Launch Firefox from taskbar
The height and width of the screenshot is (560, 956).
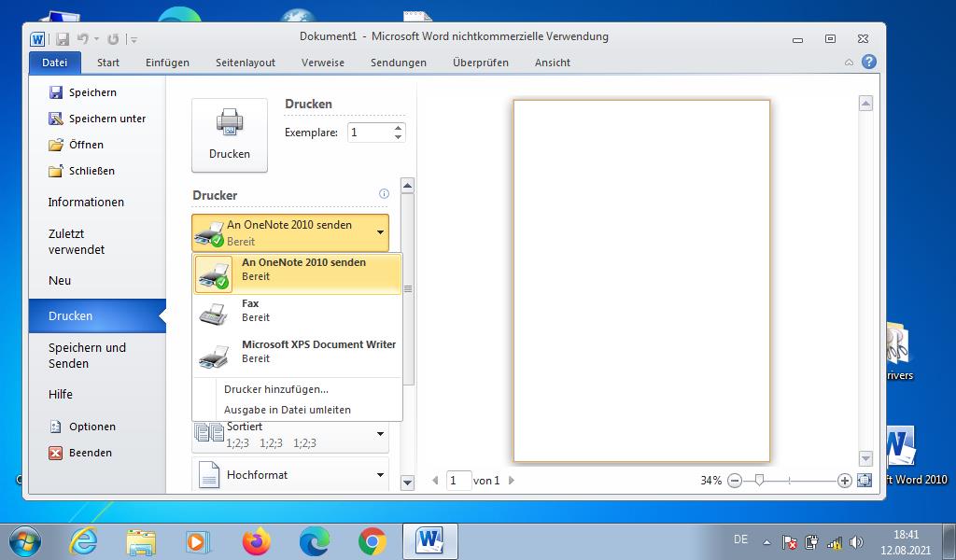click(256, 541)
